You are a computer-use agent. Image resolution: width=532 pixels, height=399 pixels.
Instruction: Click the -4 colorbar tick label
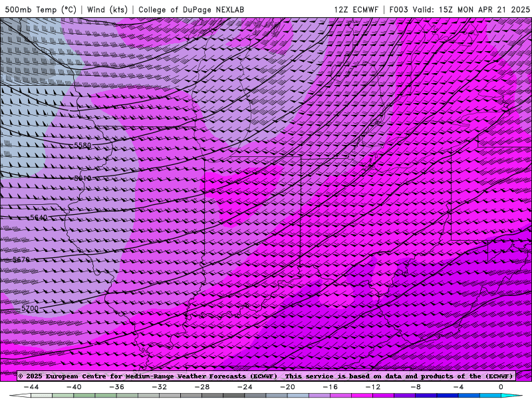pyautogui.click(x=458, y=387)
